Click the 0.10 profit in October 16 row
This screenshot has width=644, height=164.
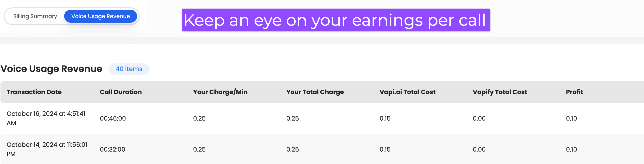(571, 118)
